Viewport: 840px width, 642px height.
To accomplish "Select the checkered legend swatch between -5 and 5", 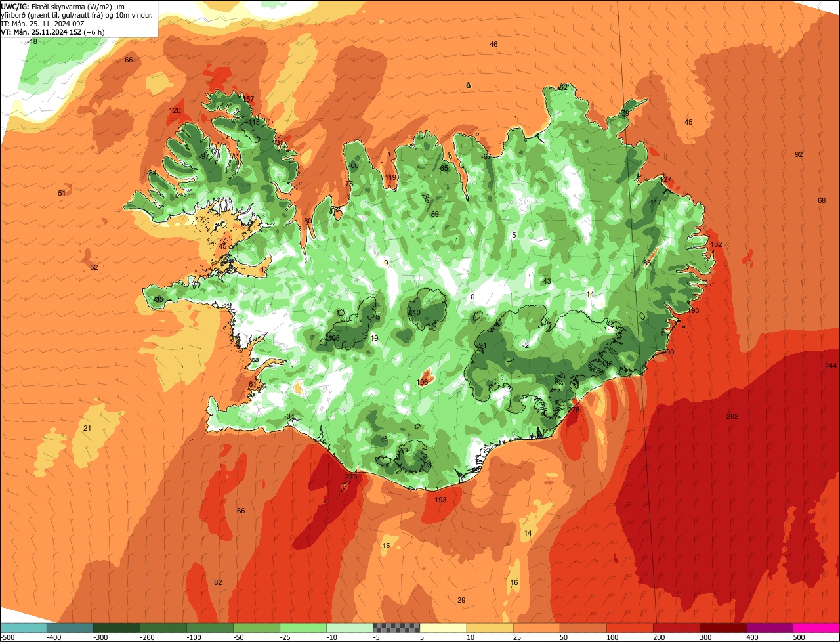I will click(x=396, y=628).
